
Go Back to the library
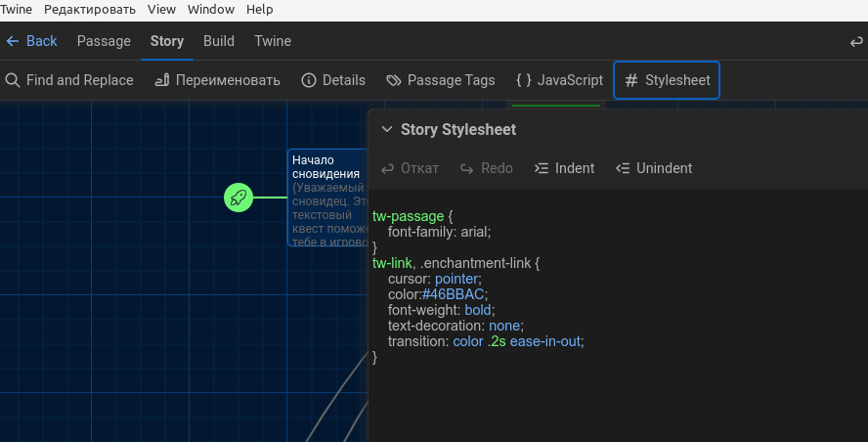[31, 41]
